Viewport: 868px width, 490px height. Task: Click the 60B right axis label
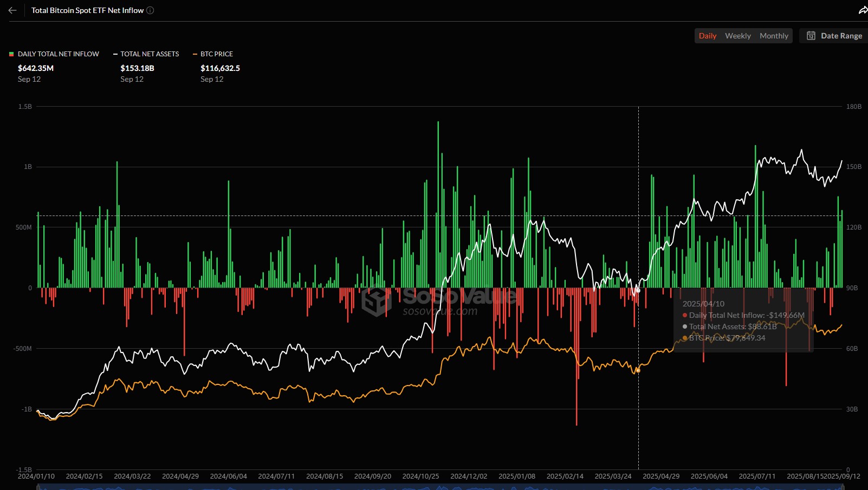coord(852,349)
